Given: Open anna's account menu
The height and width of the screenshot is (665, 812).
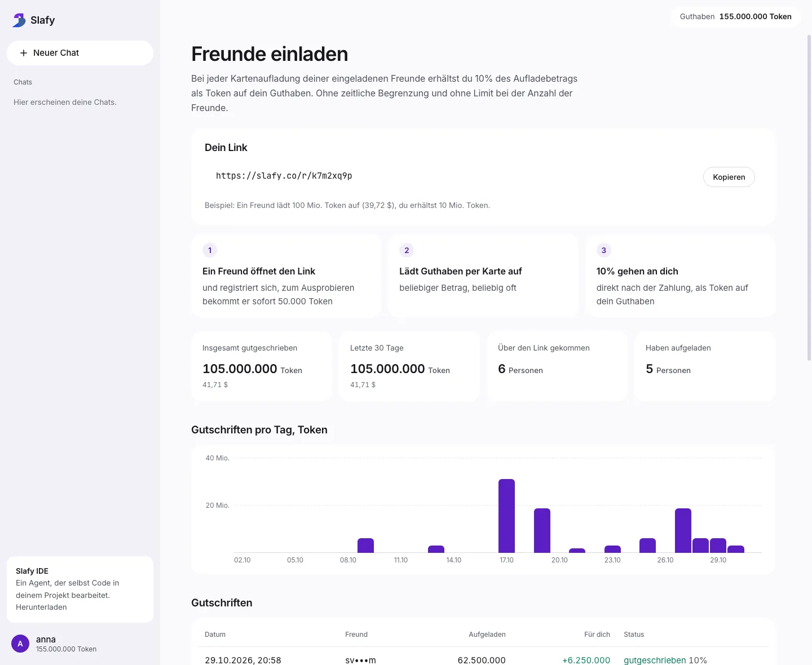Looking at the screenshot, I should tap(80, 644).
